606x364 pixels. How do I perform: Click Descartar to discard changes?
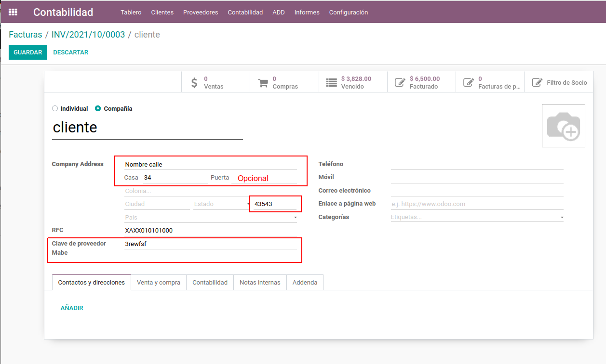coord(70,52)
